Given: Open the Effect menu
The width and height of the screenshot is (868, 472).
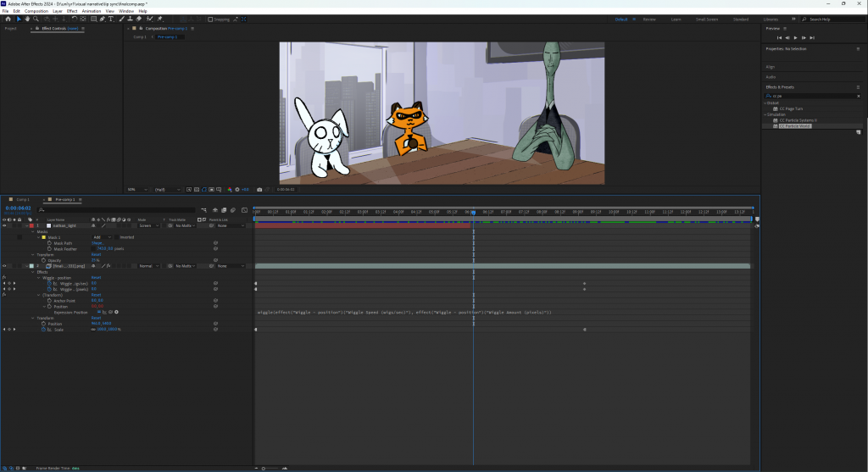Looking at the screenshot, I should 72,11.
